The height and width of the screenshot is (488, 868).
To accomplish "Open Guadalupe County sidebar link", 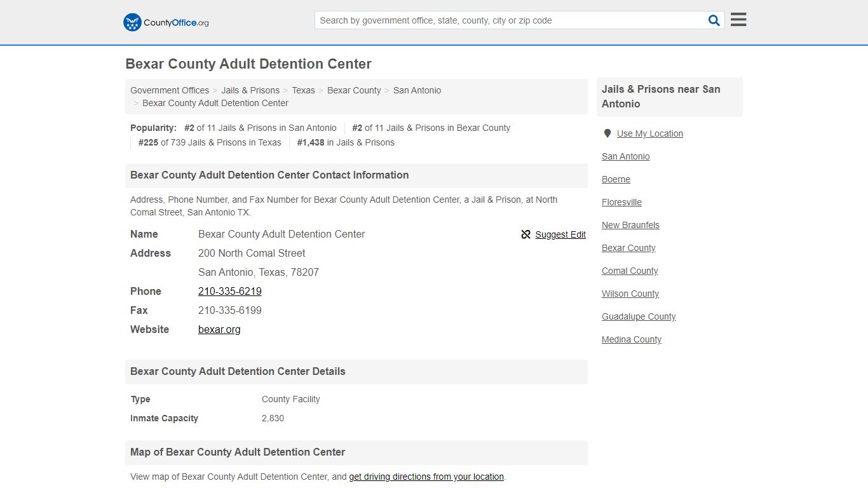I will (639, 316).
